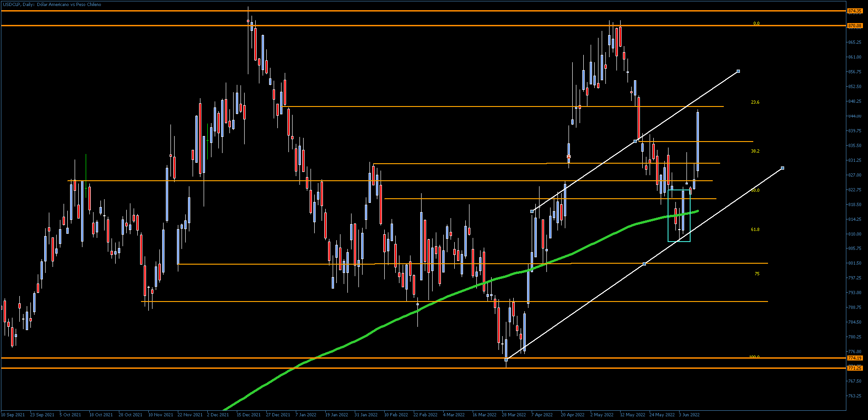Select the upper channel line's right end handle
The image size is (868, 420).
click(738, 71)
